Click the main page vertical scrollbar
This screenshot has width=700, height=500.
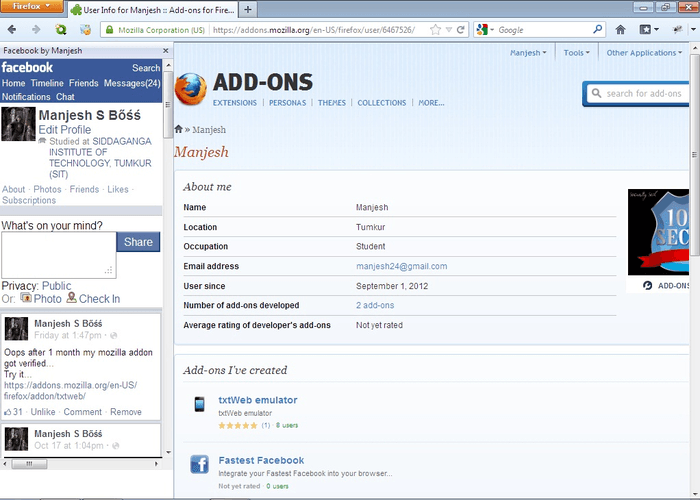coord(695,154)
